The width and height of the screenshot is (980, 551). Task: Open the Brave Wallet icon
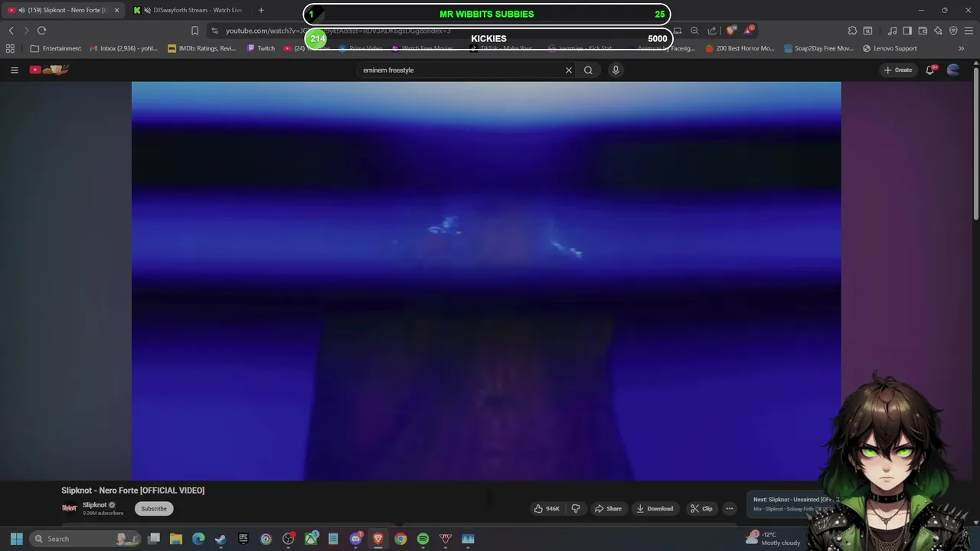[x=923, y=31]
